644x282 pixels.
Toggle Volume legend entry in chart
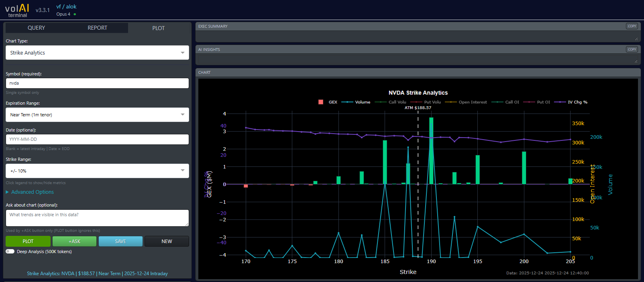356,102
